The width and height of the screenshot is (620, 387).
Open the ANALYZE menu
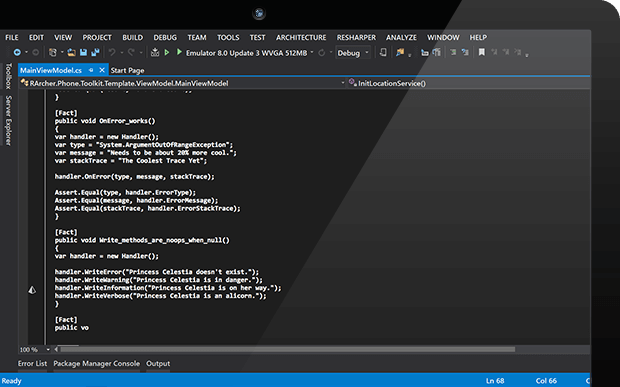pyautogui.click(x=401, y=38)
